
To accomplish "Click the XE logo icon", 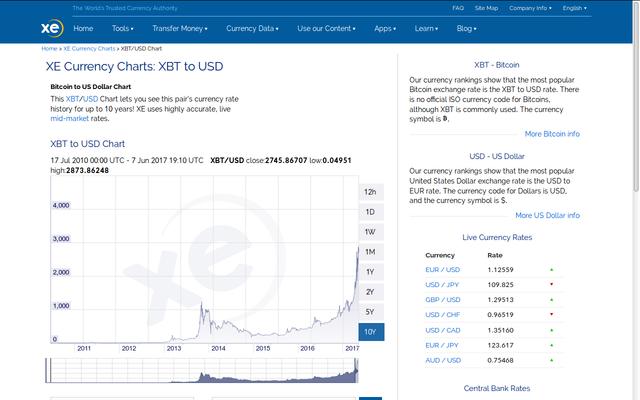I will click(52, 28).
